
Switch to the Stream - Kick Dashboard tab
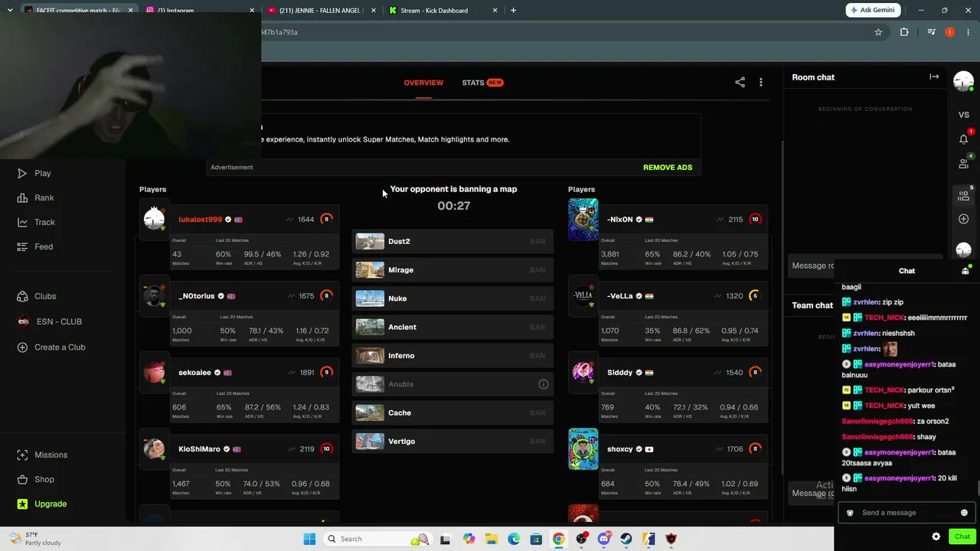point(443,11)
